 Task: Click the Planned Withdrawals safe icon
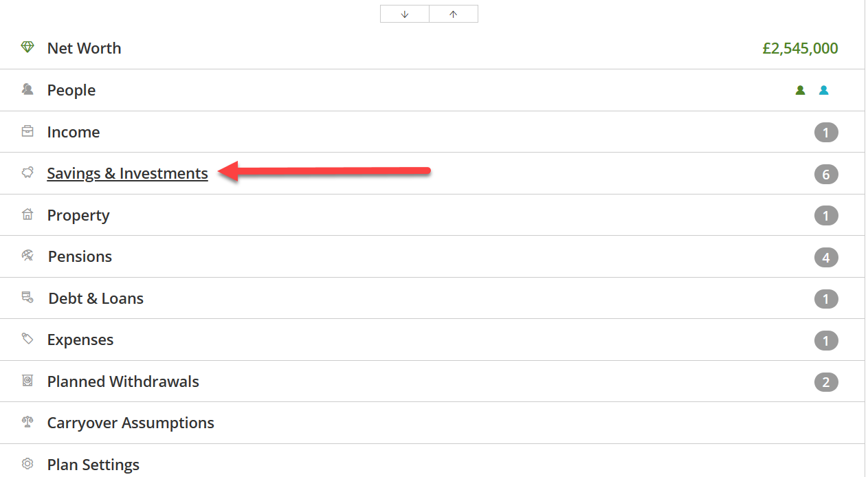(x=27, y=381)
